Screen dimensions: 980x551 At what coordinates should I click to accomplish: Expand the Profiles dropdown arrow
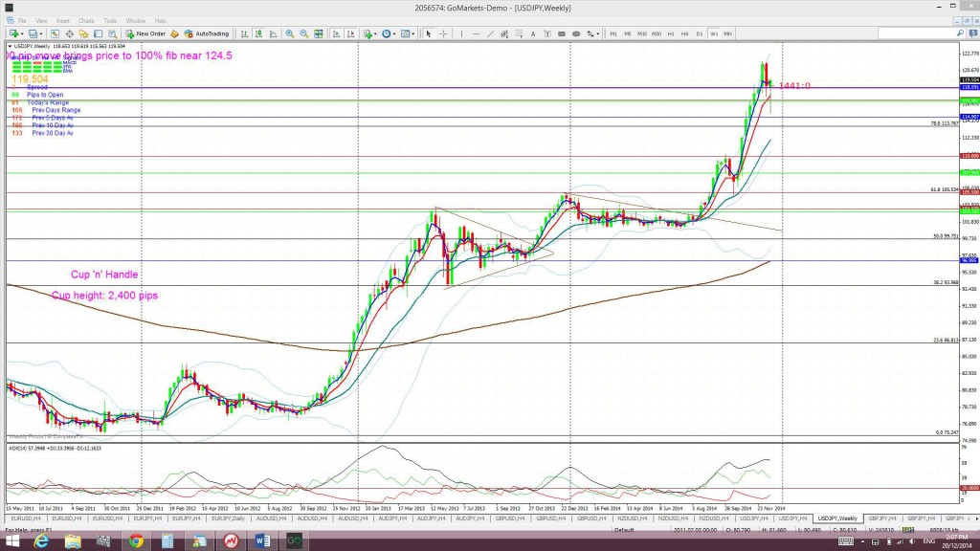41,34
